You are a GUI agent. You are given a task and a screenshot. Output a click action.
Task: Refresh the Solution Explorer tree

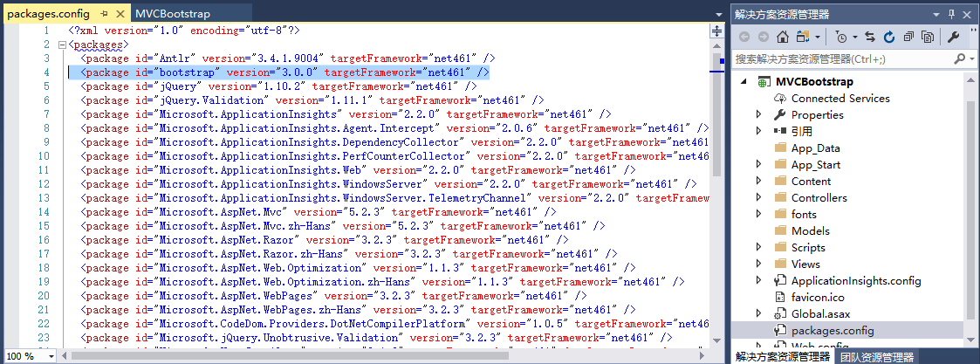pyautogui.click(x=888, y=37)
